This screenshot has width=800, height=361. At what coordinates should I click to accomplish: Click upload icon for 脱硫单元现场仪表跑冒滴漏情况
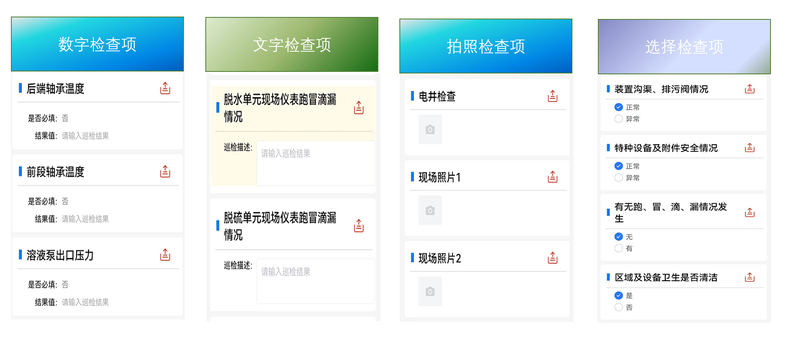click(x=359, y=226)
